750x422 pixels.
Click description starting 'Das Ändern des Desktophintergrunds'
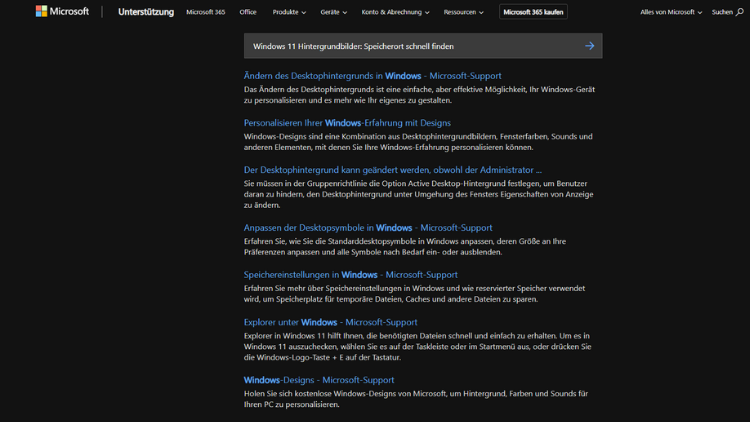pos(419,95)
